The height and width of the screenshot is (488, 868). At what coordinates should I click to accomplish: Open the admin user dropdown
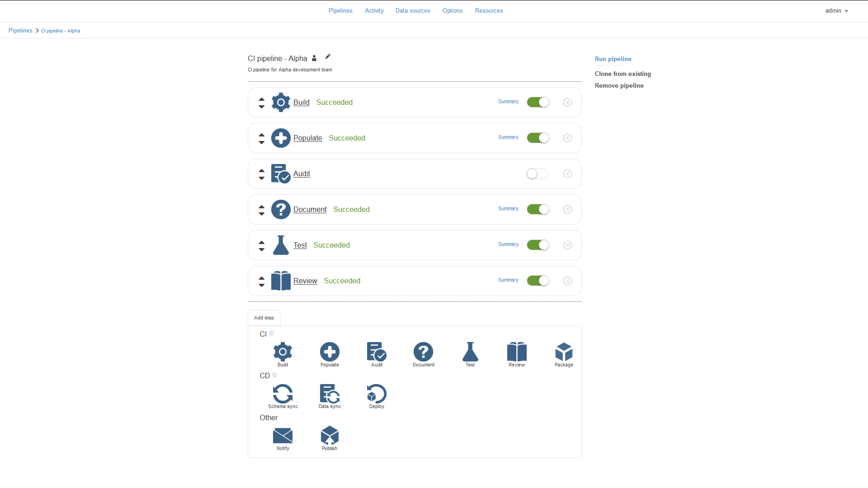(836, 11)
